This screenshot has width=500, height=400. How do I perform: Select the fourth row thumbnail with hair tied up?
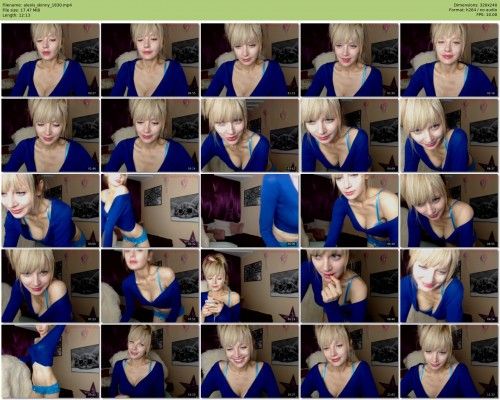(x=250, y=286)
